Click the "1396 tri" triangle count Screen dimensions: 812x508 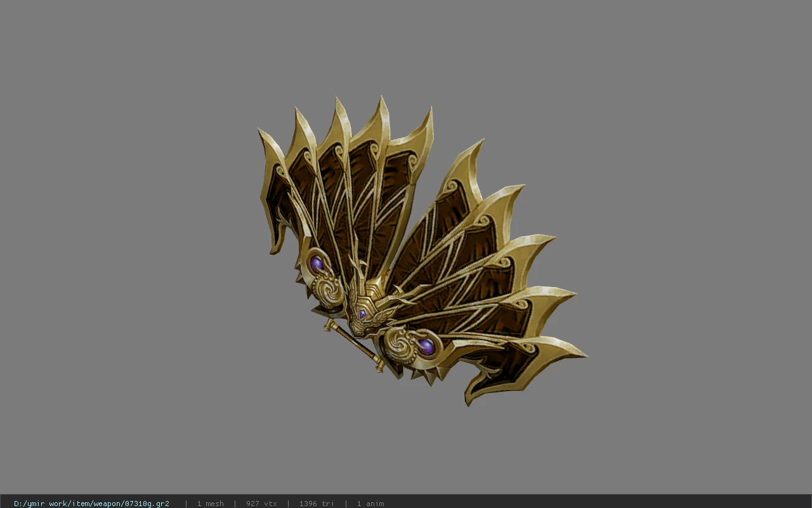click(317, 504)
